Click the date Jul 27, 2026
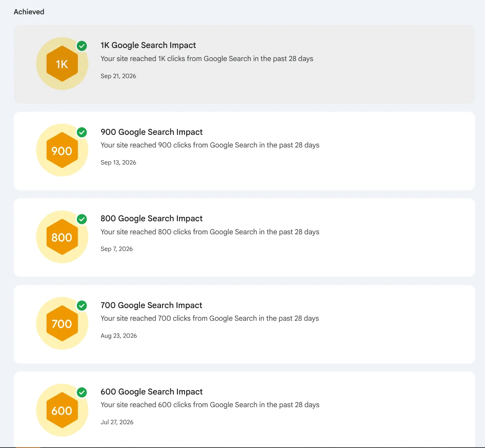This screenshot has width=485, height=448. 117,422
